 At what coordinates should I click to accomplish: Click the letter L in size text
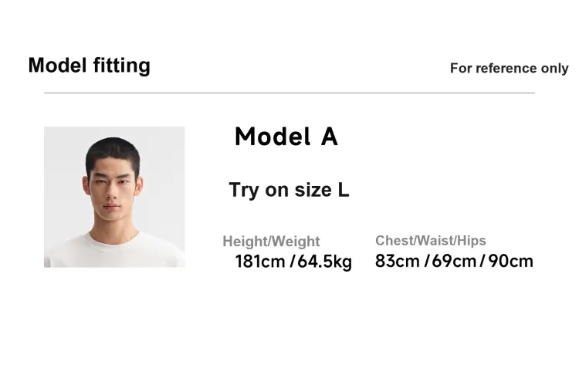(x=343, y=190)
